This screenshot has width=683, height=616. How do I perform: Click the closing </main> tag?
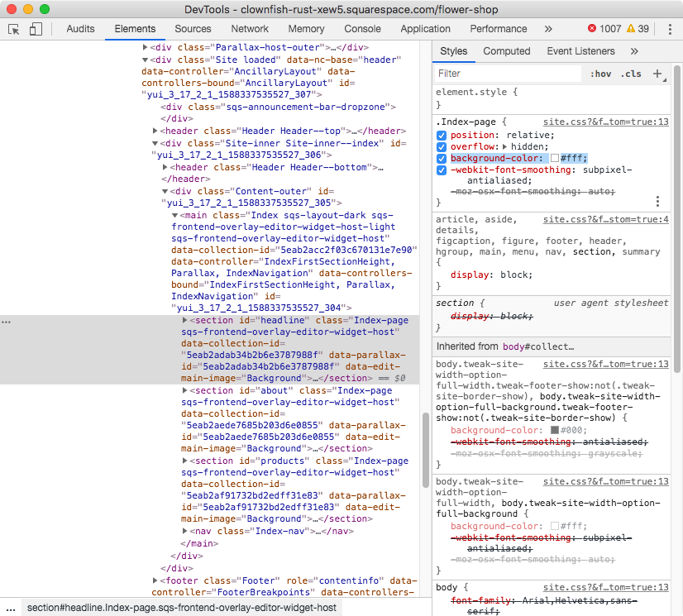tap(199, 544)
